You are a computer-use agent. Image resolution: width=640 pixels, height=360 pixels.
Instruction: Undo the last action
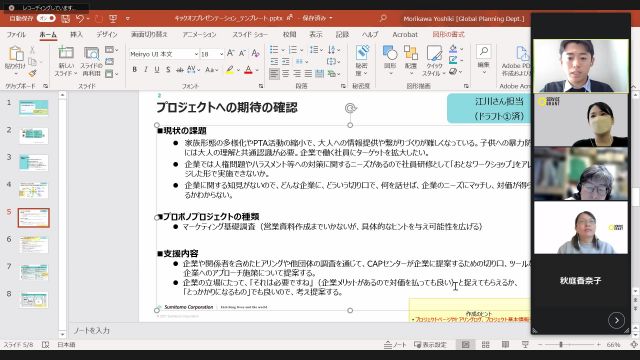(80, 18)
